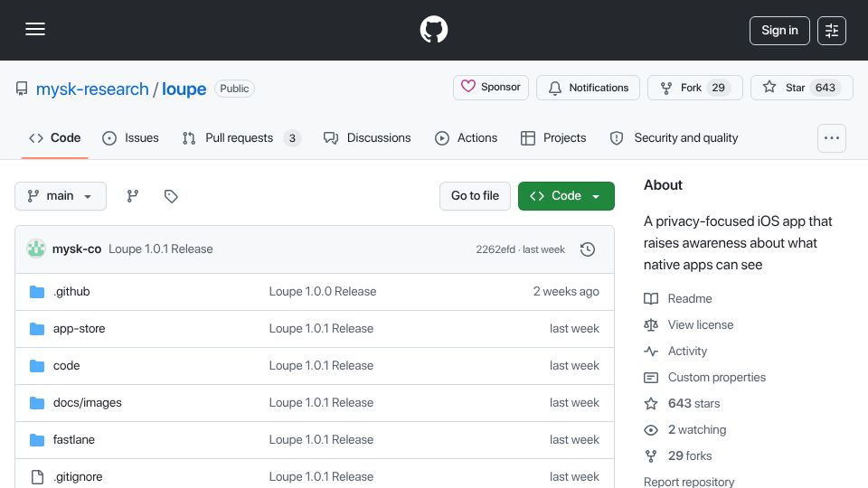Image resolution: width=868 pixels, height=488 pixels.
Task: Click the Activity pulse icon
Action: click(651, 352)
